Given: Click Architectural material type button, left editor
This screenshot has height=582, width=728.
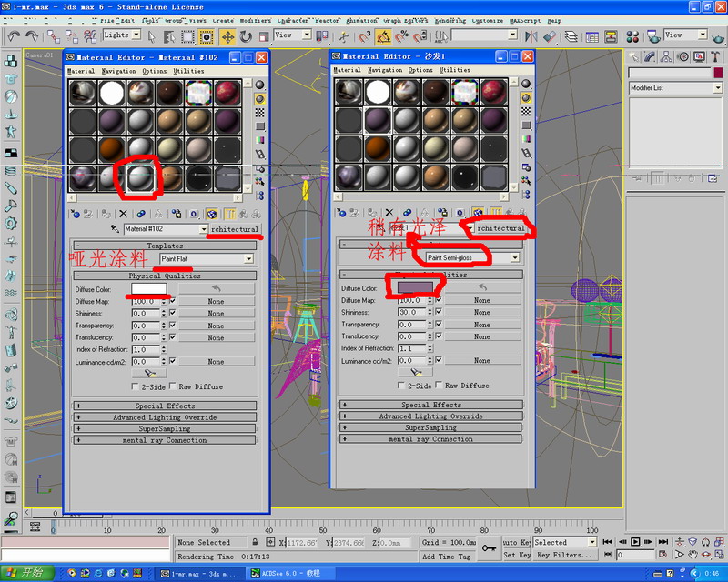Looking at the screenshot, I should coord(235,229).
